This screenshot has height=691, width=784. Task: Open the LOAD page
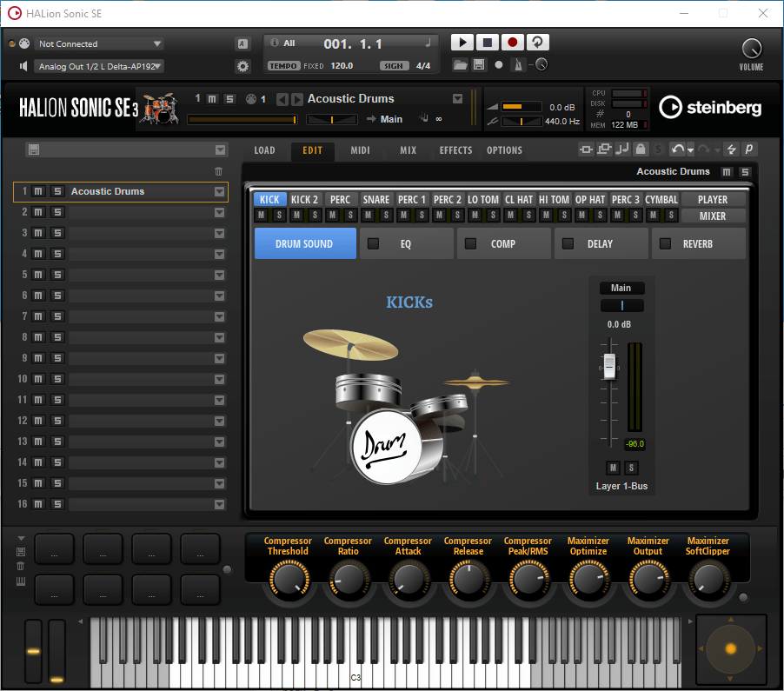[x=264, y=149]
